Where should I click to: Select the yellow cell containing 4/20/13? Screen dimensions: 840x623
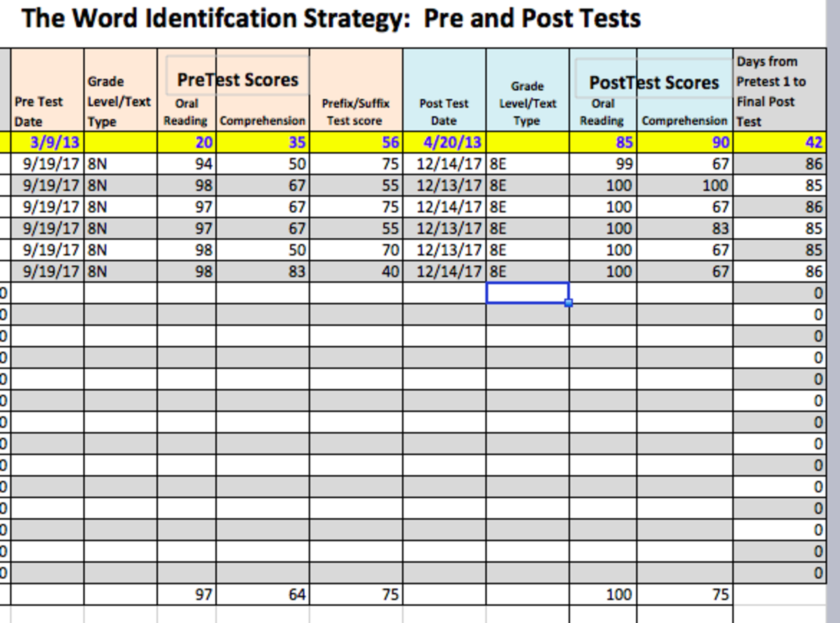coord(444,142)
